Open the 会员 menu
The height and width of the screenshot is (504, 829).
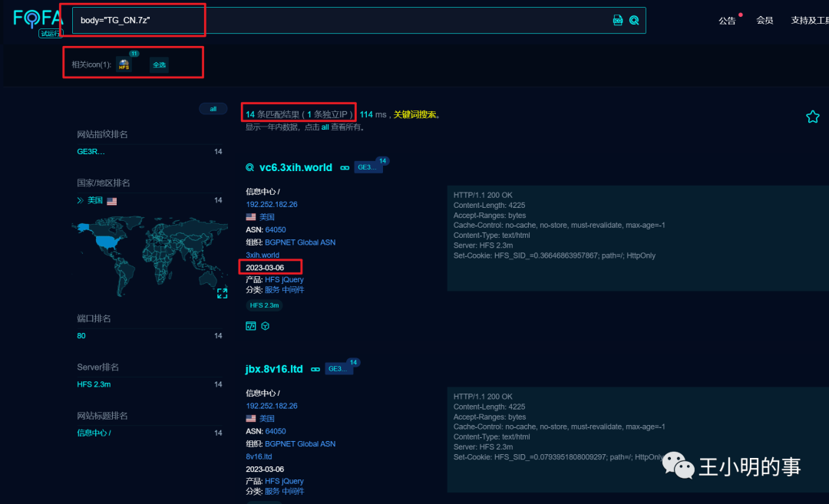pyautogui.click(x=765, y=20)
